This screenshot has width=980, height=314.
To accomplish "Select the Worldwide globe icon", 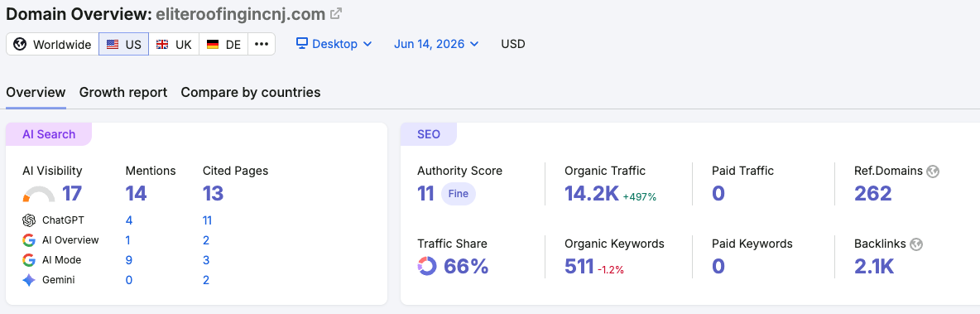I will pyautogui.click(x=20, y=45).
